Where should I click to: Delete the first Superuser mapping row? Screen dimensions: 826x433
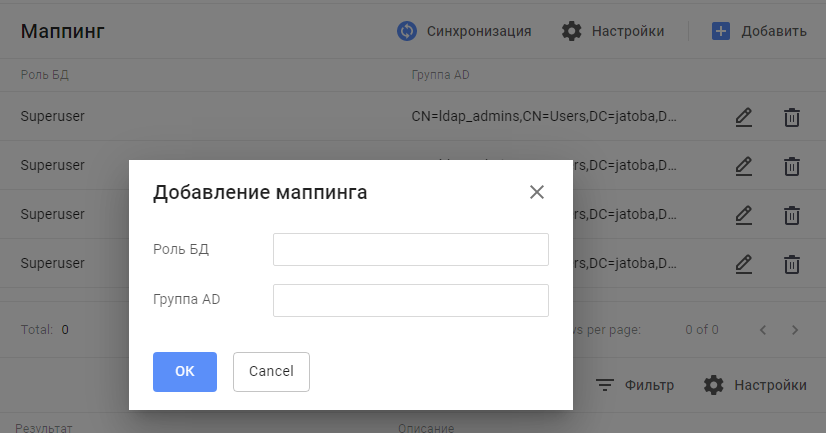(791, 117)
